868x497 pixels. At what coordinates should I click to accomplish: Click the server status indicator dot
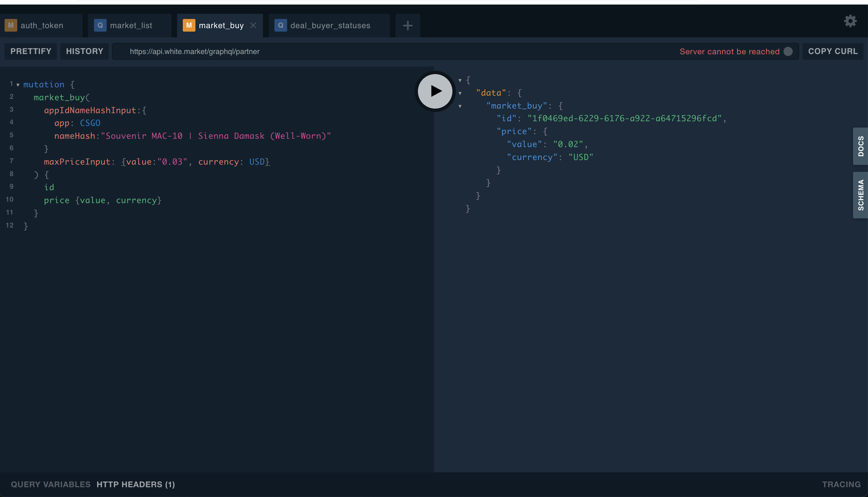[x=788, y=51]
